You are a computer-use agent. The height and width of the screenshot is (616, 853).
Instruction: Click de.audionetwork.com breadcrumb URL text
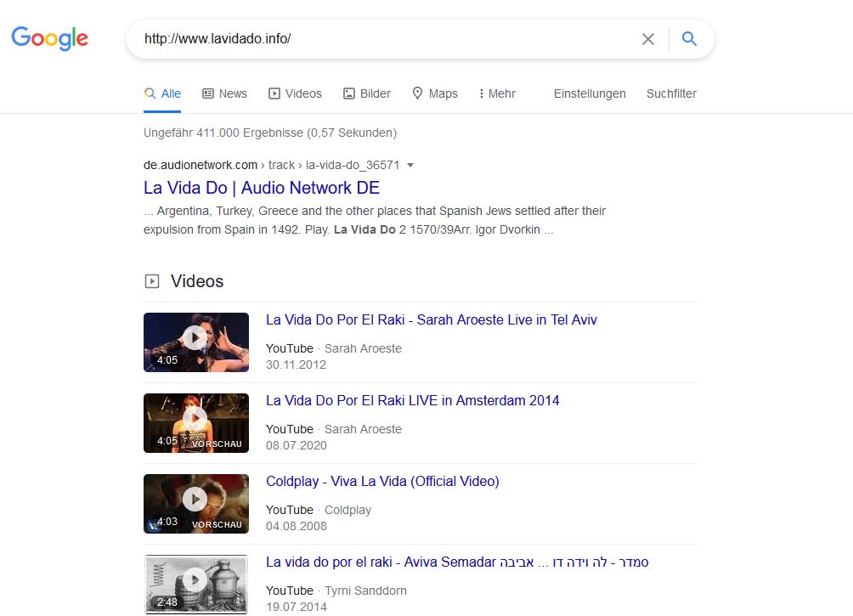pyautogui.click(x=201, y=165)
